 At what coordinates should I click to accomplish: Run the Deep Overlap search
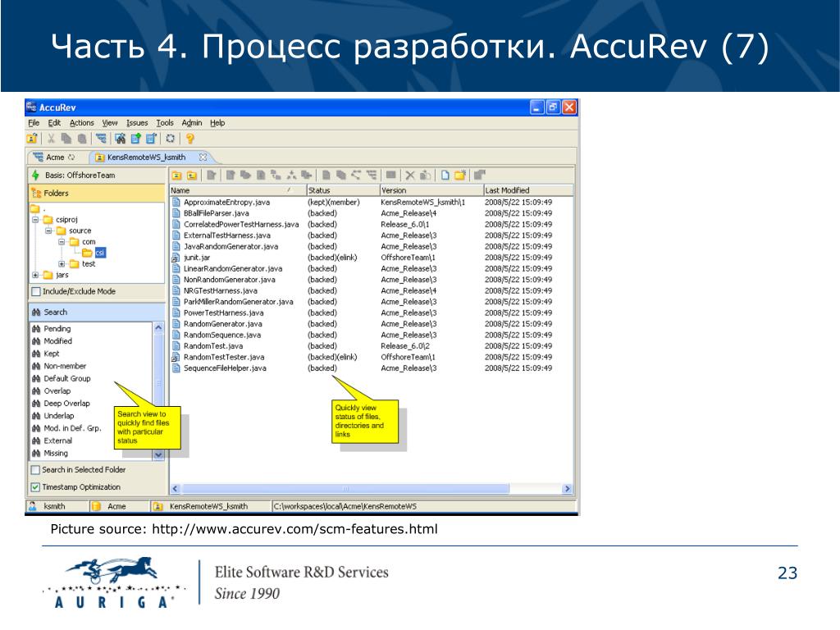(66, 404)
